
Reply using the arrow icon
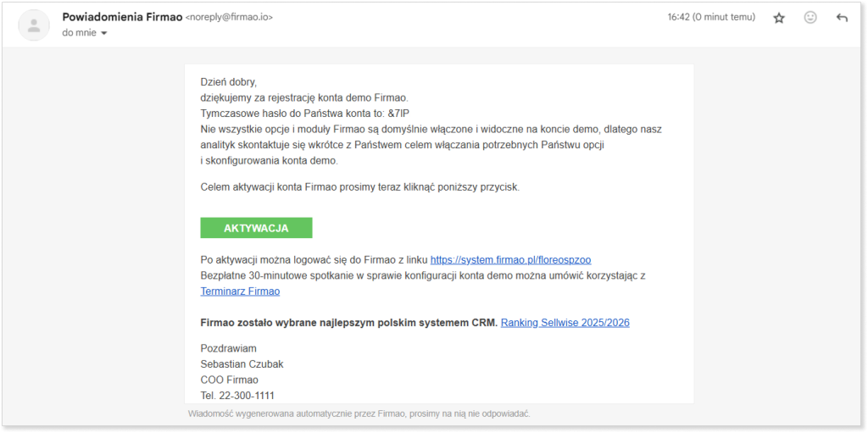point(842,19)
